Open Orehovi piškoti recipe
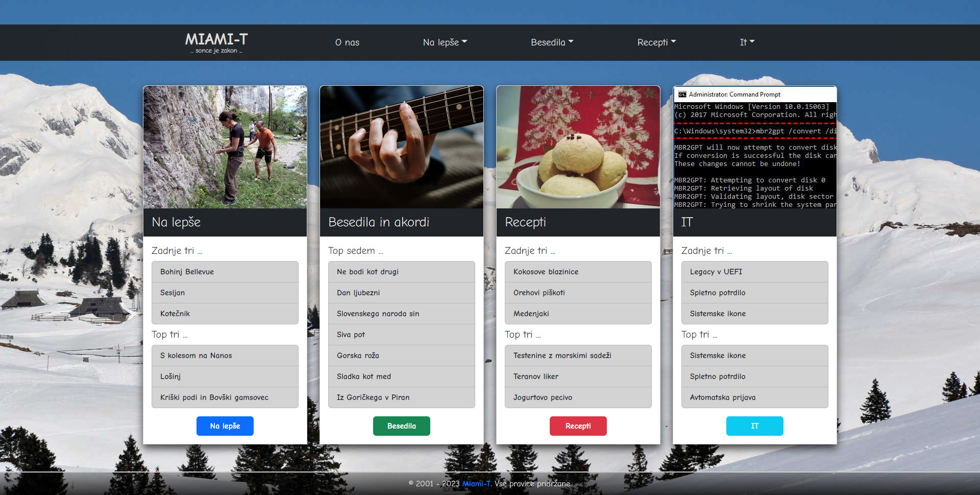 pos(578,293)
